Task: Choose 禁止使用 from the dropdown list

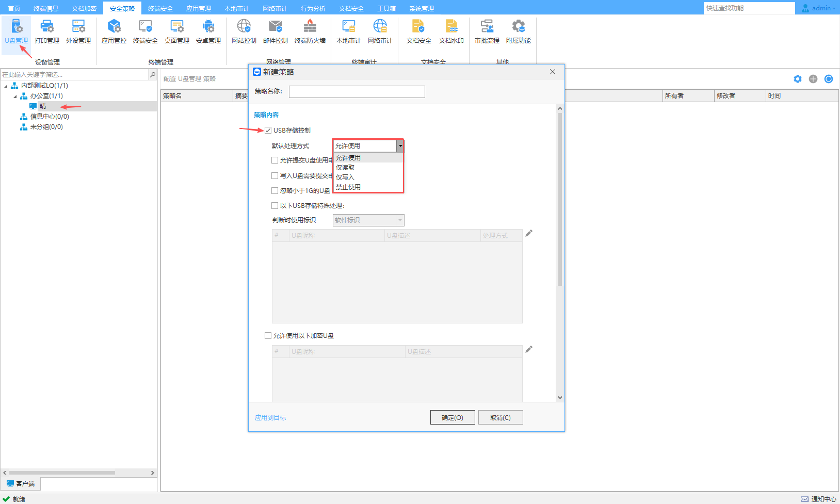Action: pos(348,187)
